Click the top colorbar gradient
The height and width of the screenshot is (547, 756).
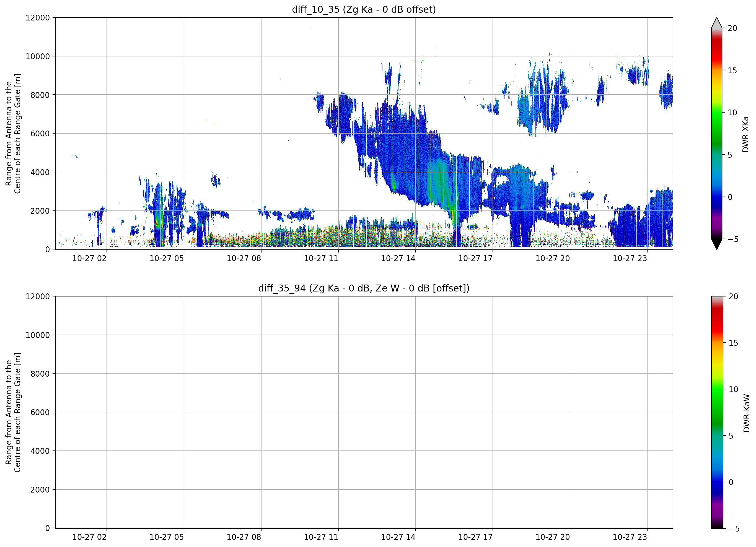[x=716, y=134]
